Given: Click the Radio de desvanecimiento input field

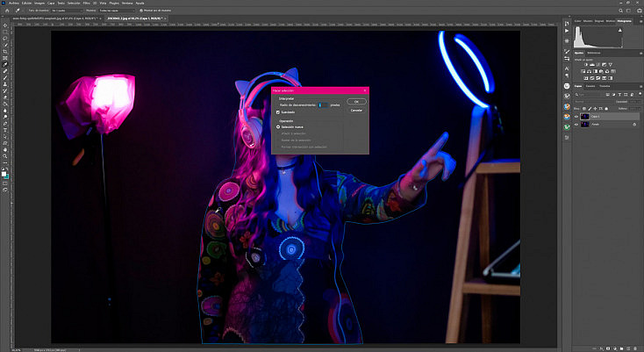Looking at the screenshot, I should (x=323, y=105).
